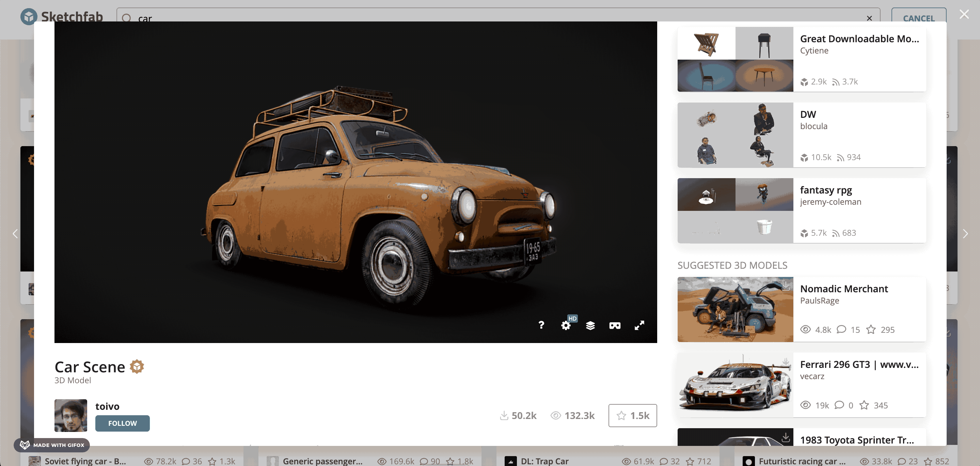The height and width of the screenshot is (466, 980).
Task: Click the comment icon on Ferrari 296 GT3
Action: [839, 405]
